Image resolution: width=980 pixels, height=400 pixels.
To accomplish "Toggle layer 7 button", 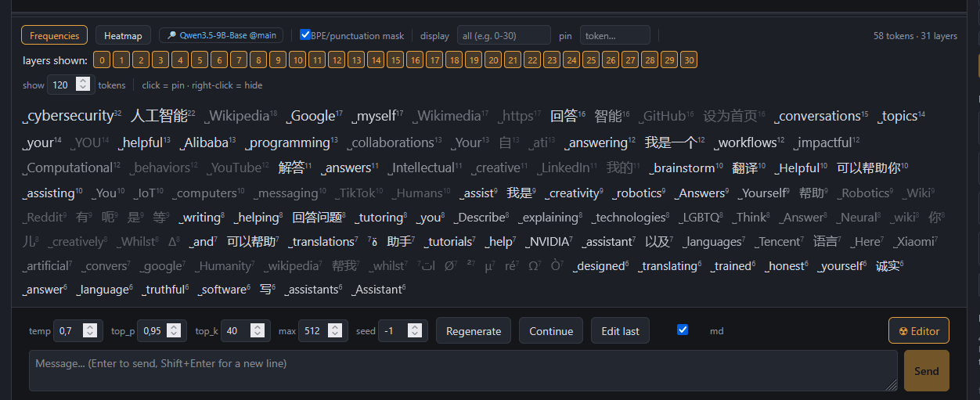I will pyautogui.click(x=239, y=59).
